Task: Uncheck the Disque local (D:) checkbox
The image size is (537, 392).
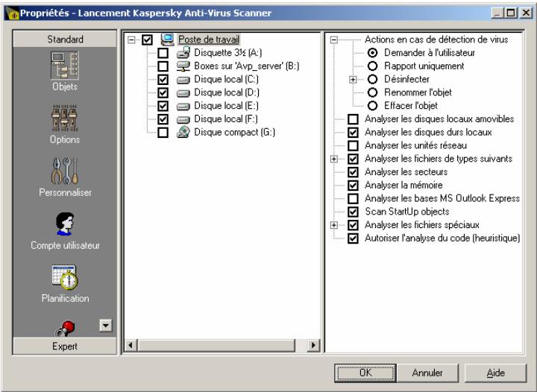Action: 163,92
